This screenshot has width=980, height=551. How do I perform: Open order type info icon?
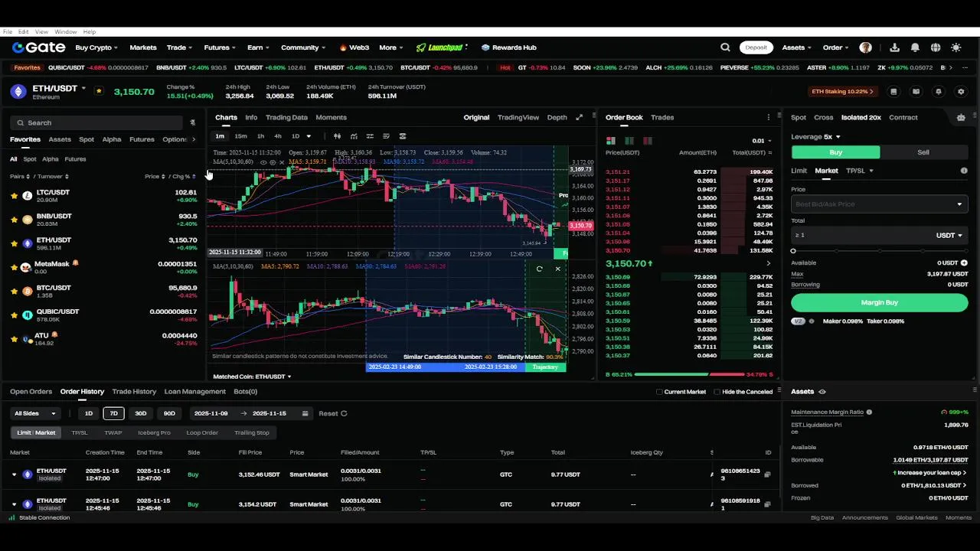(964, 171)
